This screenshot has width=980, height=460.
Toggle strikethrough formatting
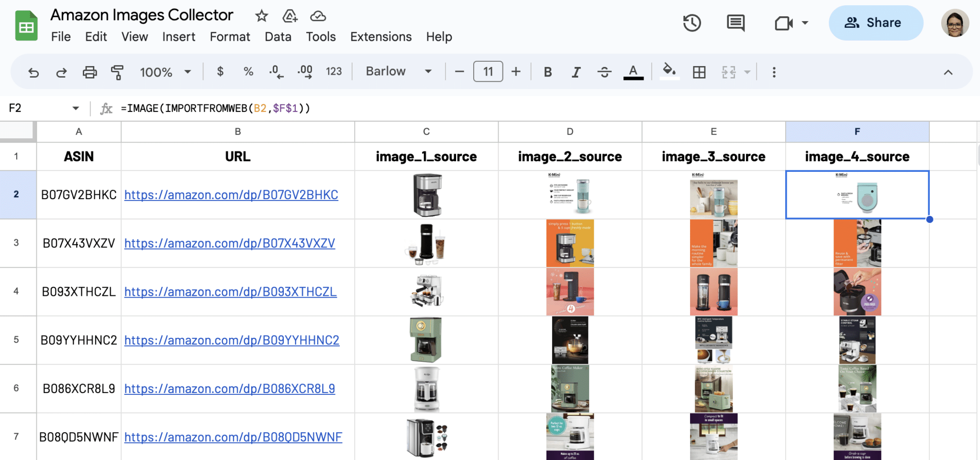[604, 72]
